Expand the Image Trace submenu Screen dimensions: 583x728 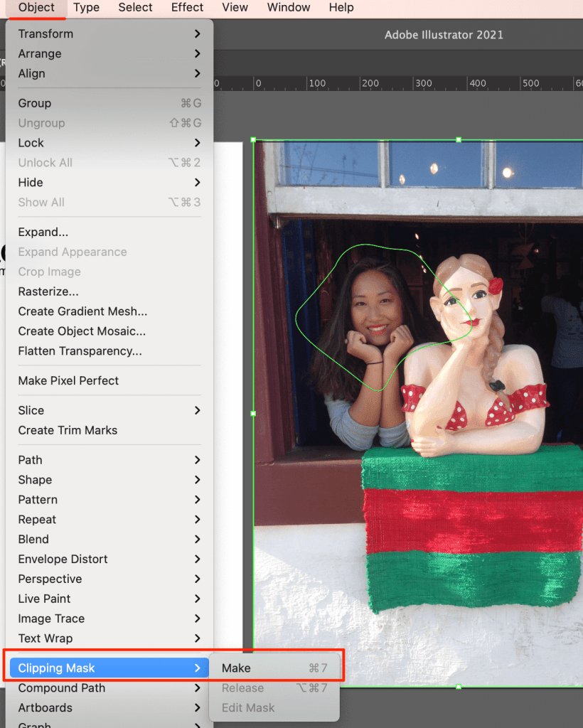(50, 619)
